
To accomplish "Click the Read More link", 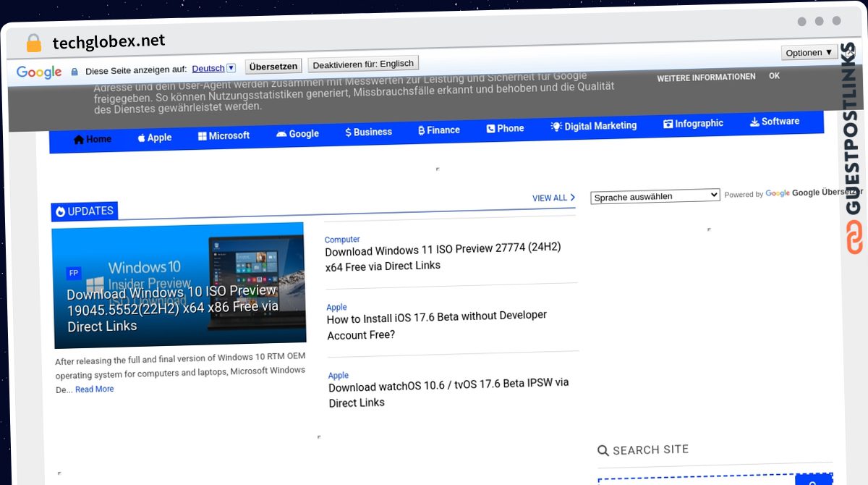I will pyautogui.click(x=94, y=389).
